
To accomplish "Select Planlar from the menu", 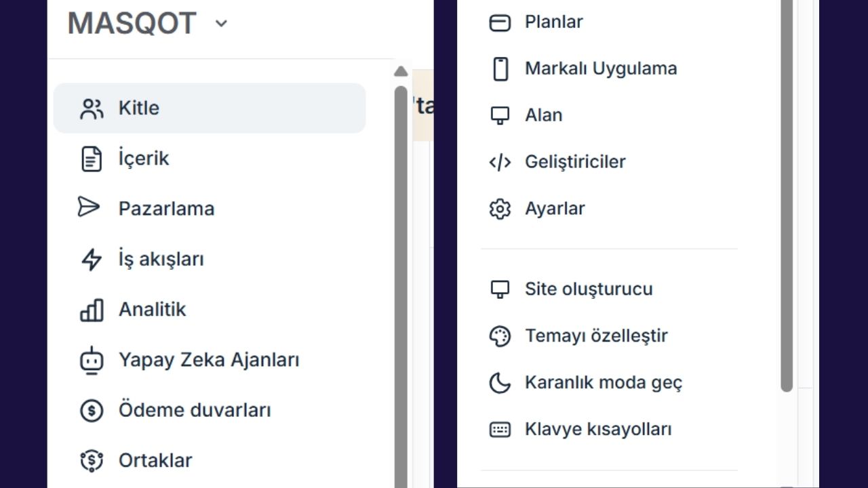I will click(x=553, y=22).
